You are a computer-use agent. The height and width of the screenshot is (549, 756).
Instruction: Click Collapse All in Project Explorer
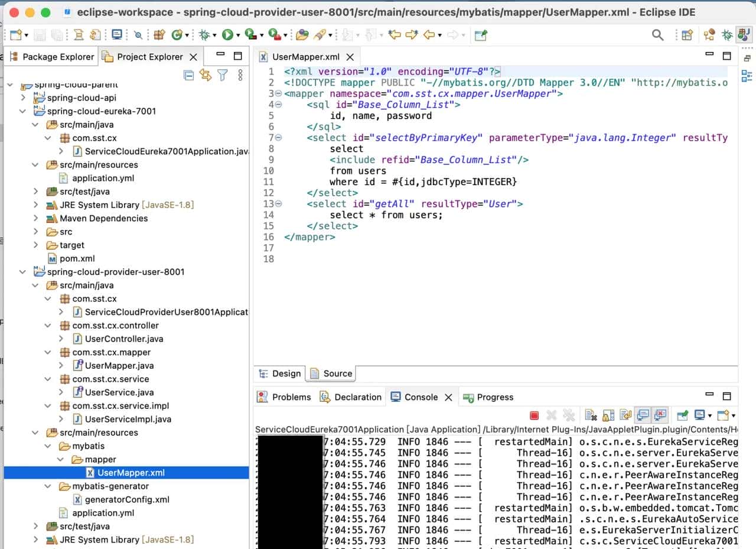(x=188, y=75)
